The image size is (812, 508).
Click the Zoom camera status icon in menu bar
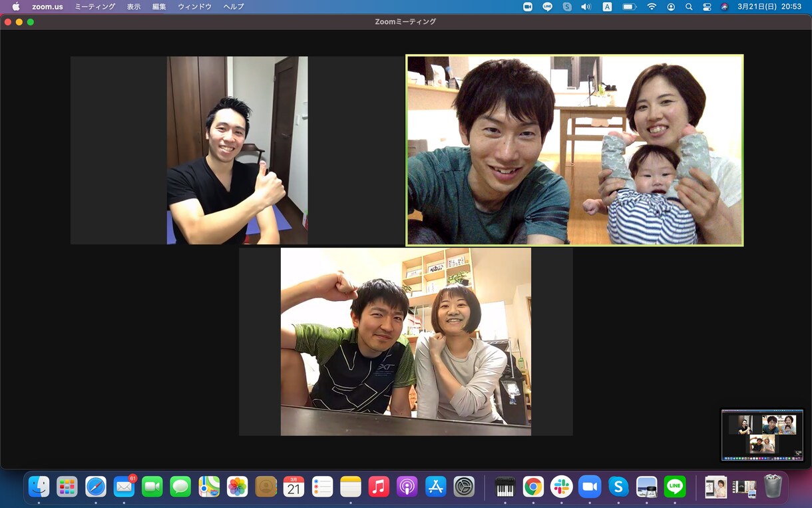[528, 7]
